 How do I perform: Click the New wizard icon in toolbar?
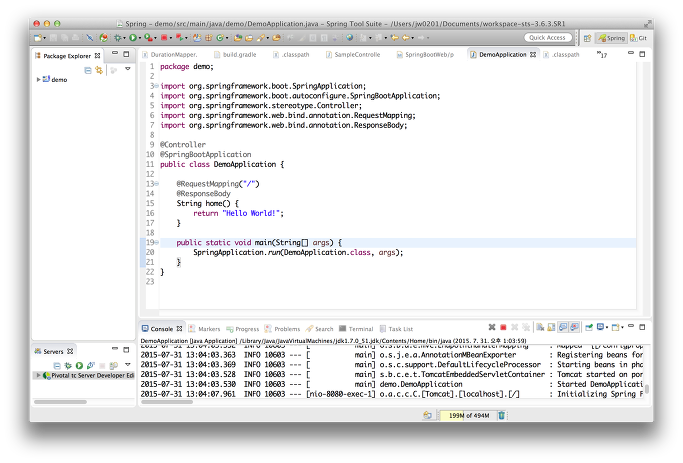(x=38, y=38)
